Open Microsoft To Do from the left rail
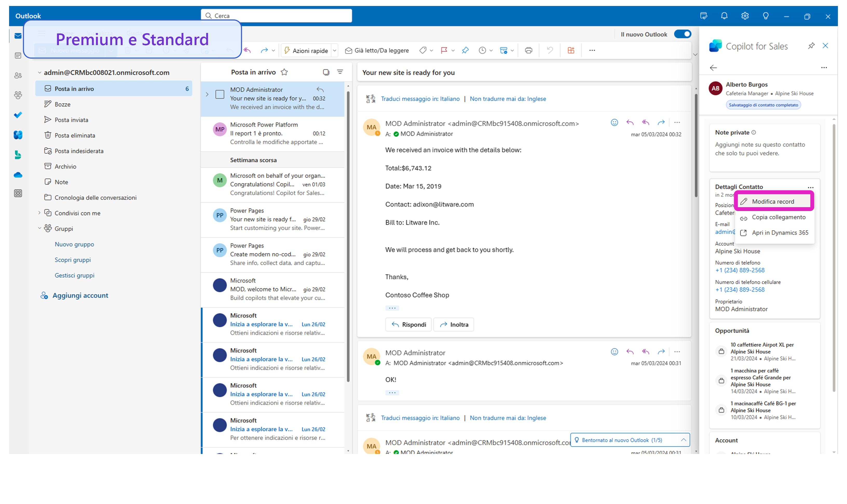 tap(18, 115)
